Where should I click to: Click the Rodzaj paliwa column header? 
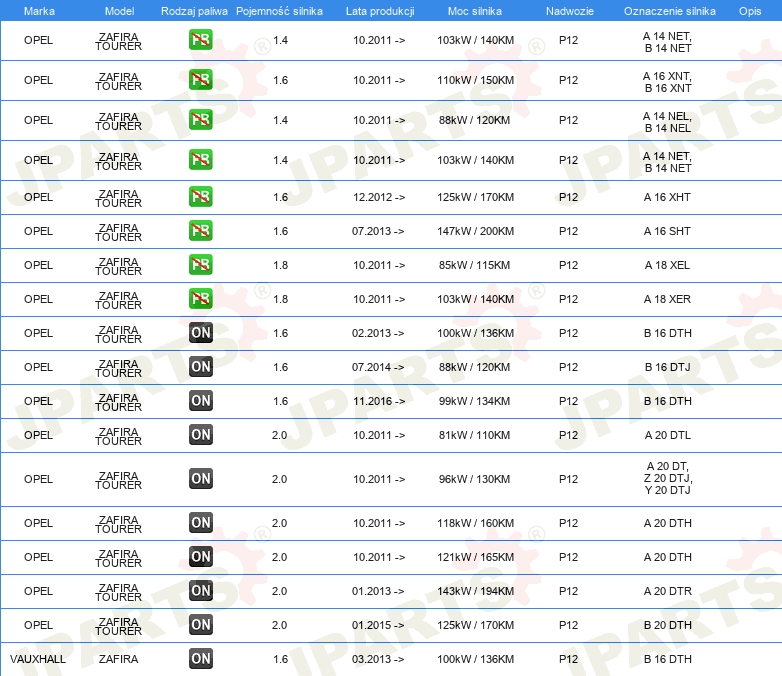click(194, 11)
